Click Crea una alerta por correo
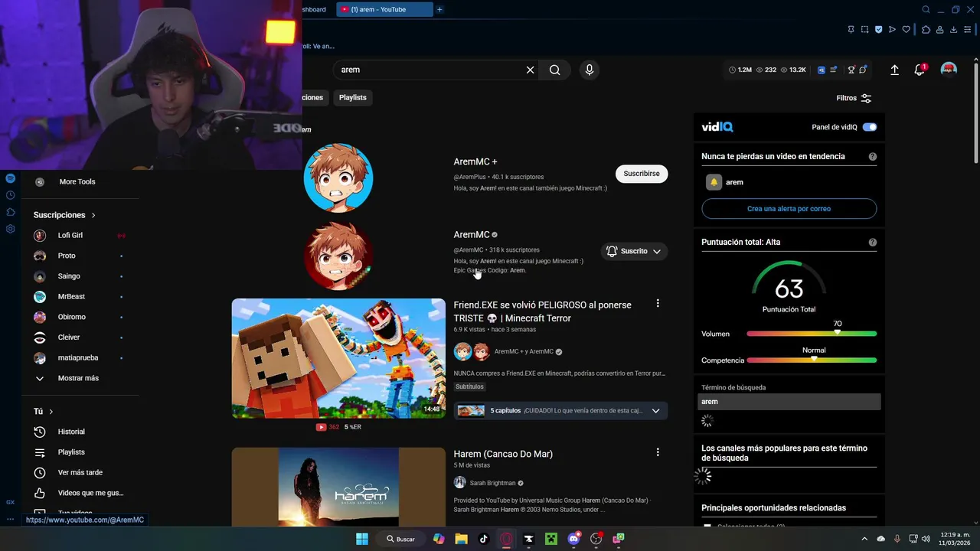This screenshot has height=551, width=980. click(x=789, y=209)
